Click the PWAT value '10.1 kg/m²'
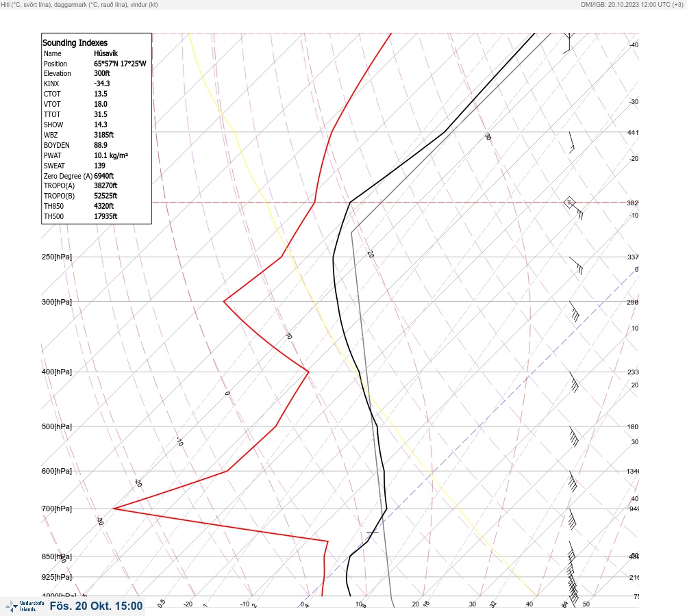This screenshot has height=616, width=687. 111,155
